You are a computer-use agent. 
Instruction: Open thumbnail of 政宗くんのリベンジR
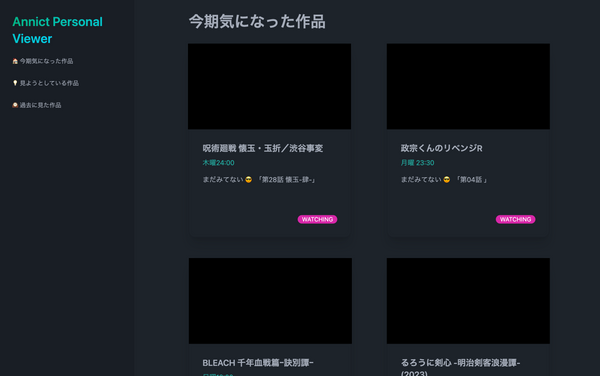[x=468, y=86]
